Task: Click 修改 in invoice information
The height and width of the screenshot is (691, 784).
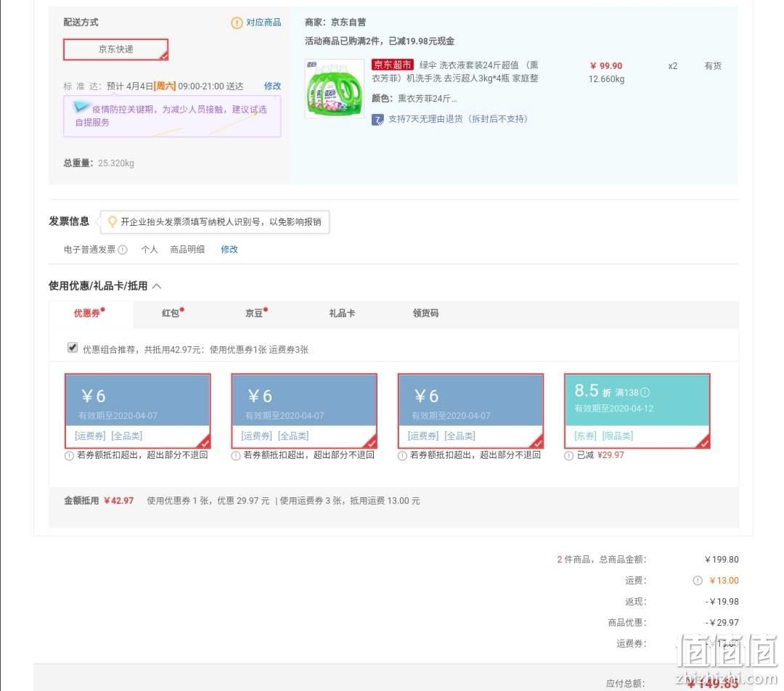Action: 229,250
